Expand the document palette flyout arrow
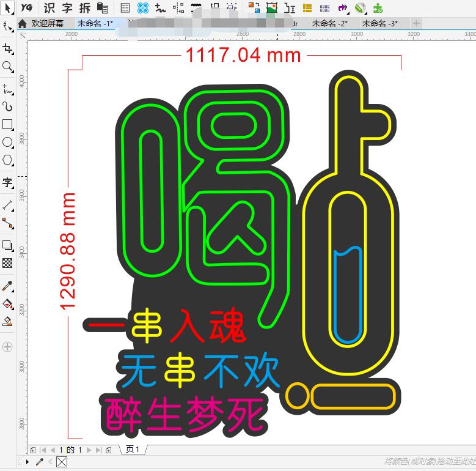The height and width of the screenshot is (471, 476). 27,462
